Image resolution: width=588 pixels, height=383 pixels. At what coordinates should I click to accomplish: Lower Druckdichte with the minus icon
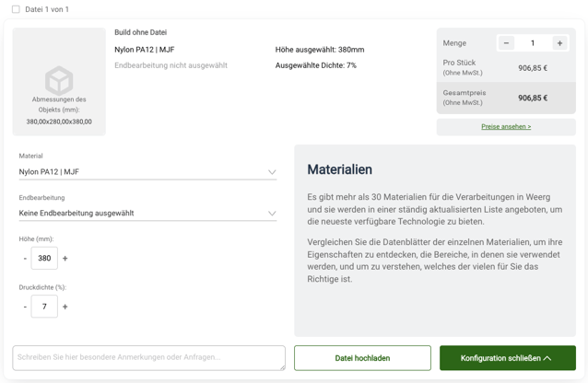[x=25, y=307]
